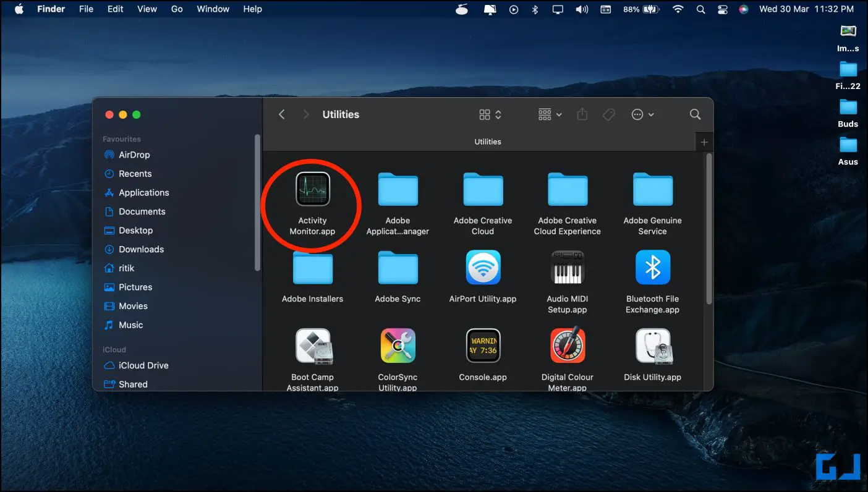The height and width of the screenshot is (492, 868).
Task: Open the Help menu
Action: [x=252, y=9]
